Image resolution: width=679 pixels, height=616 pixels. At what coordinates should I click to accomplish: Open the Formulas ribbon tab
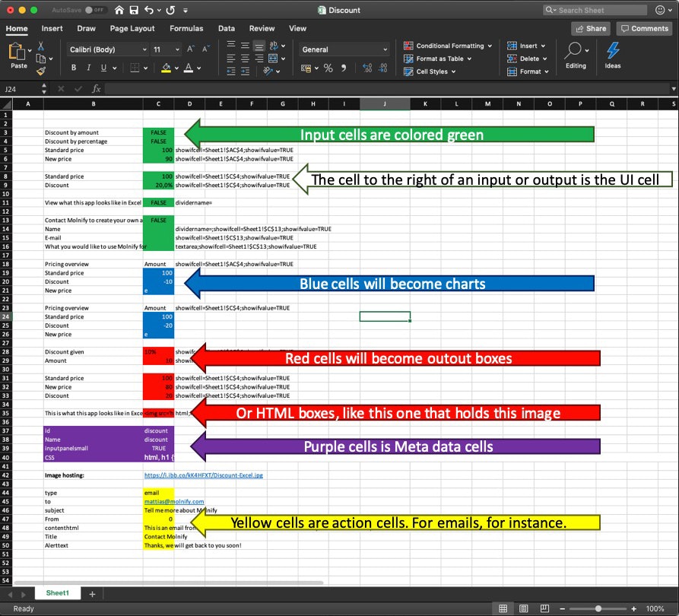tap(186, 29)
